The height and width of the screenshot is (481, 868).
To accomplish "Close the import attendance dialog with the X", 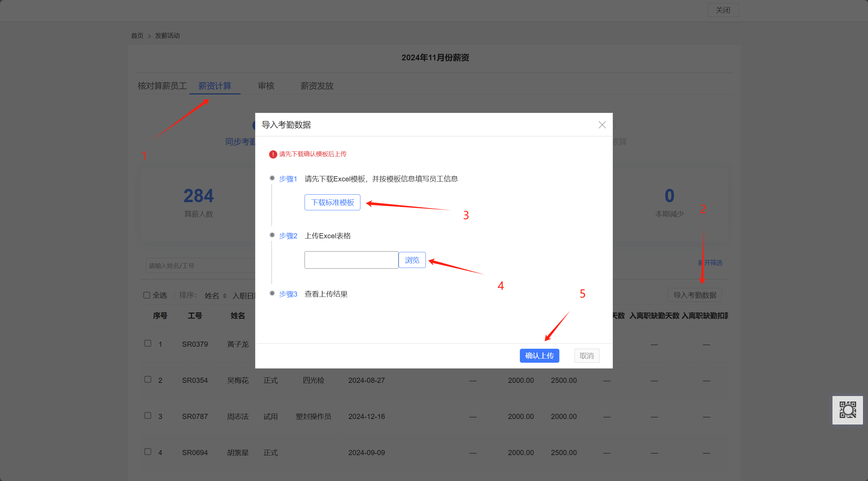I will [602, 125].
